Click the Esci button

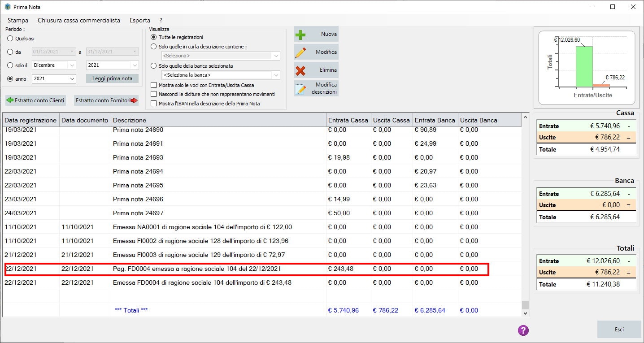619,330
